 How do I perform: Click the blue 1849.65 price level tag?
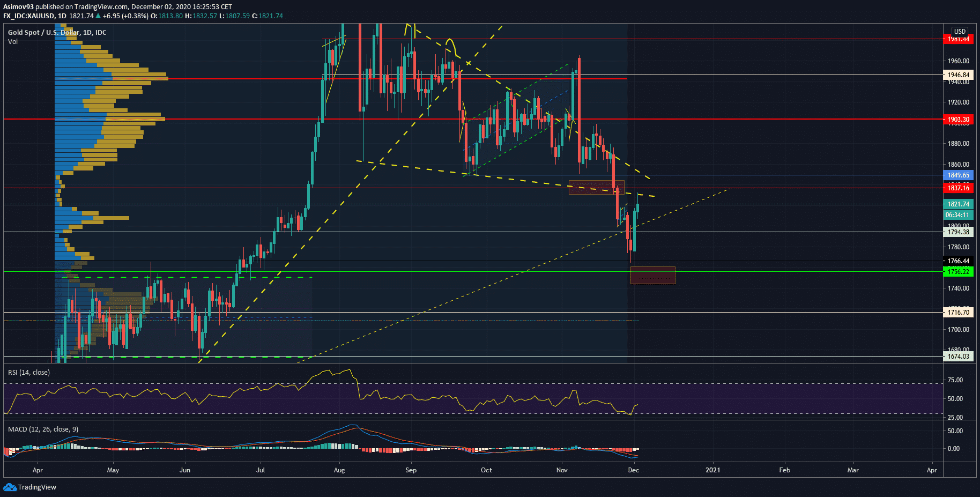tap(958, 175)
